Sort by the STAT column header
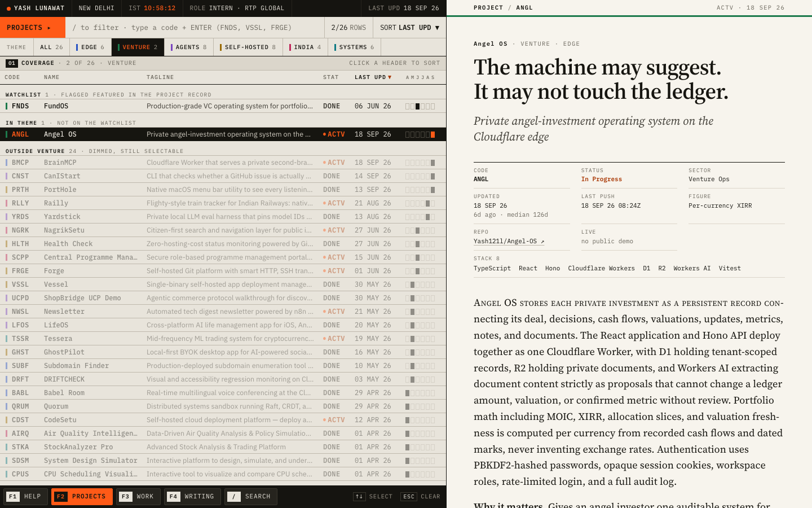 pyautogui.click(x=331, y=77)
